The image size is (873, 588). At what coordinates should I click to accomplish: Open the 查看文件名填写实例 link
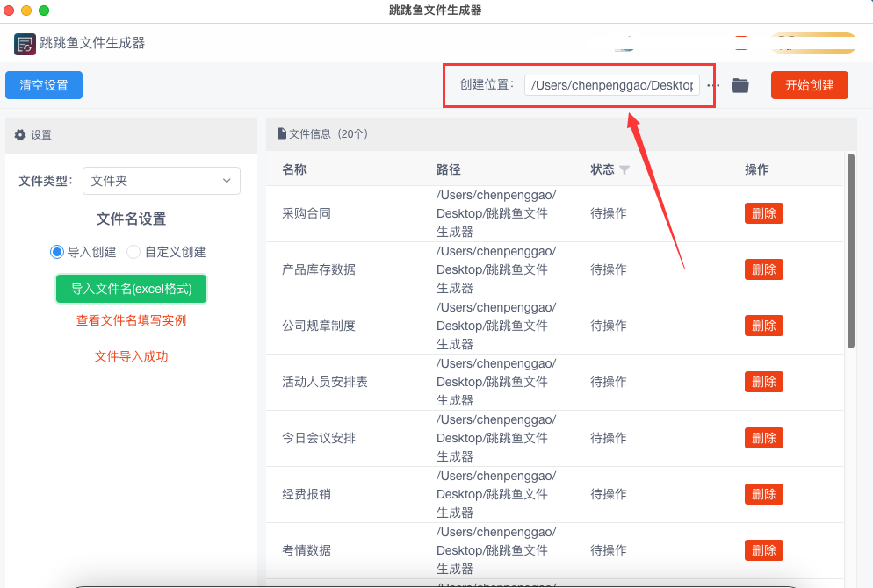(x=132, y=320)
